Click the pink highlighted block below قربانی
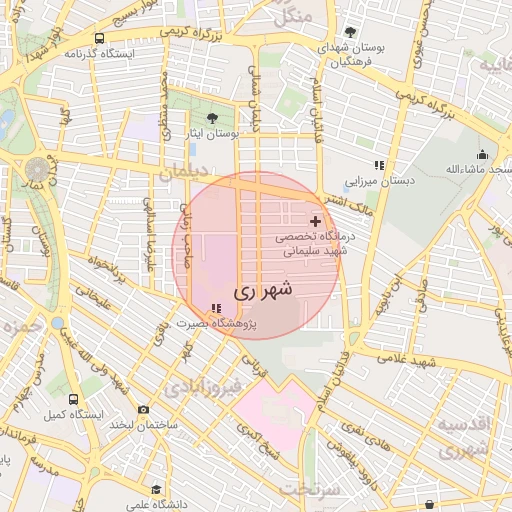 274,415
